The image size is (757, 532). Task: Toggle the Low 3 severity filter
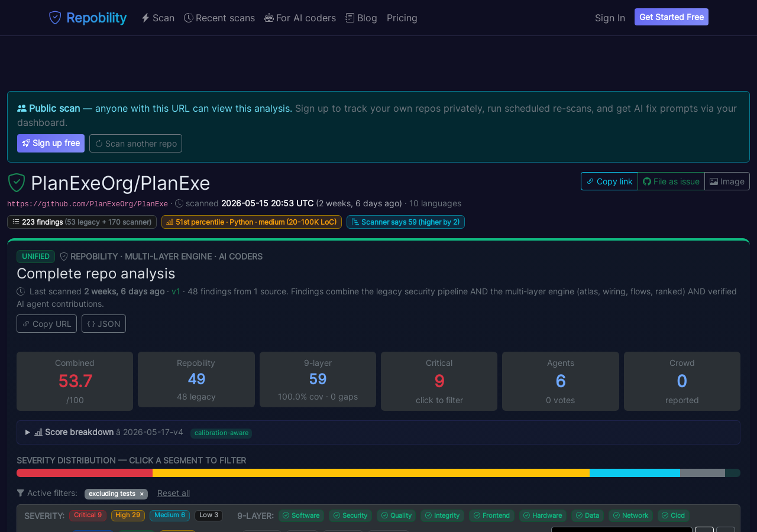(209, 515)
